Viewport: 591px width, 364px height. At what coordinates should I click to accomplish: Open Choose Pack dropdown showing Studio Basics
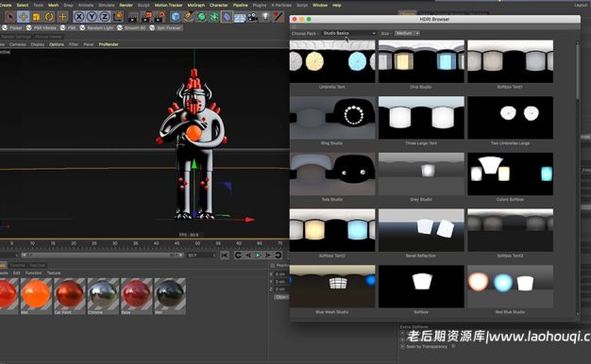(349, 34)
